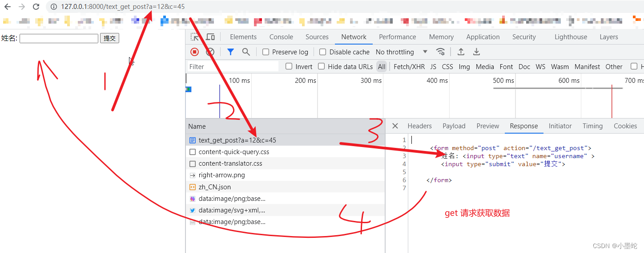Open the Console panel tab
The height and width of the screenshot is (253, 644).
(281, 37)
